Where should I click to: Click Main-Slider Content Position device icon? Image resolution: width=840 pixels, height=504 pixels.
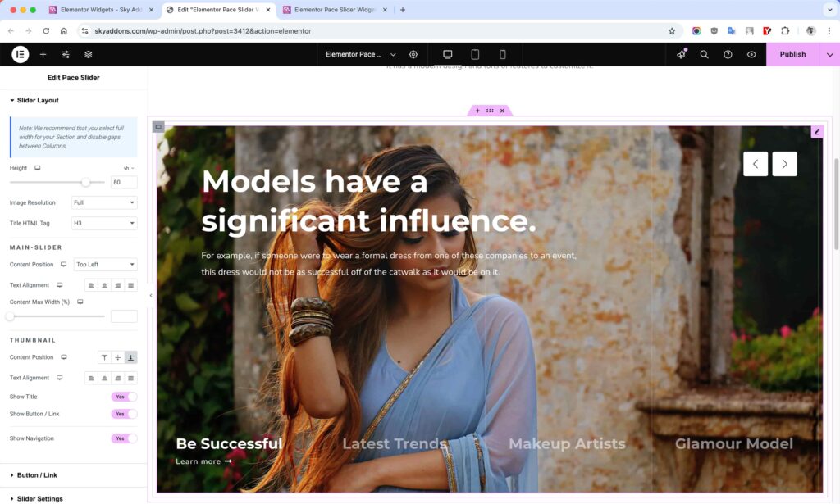(63, 265)
